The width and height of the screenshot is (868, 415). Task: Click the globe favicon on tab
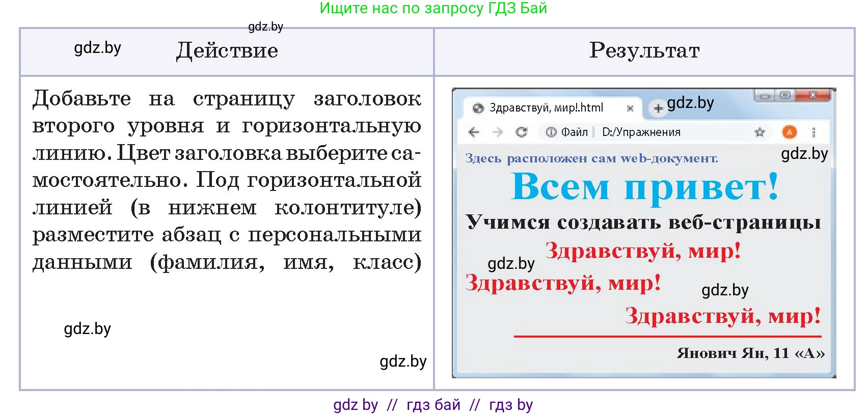(x=478, y=108)
